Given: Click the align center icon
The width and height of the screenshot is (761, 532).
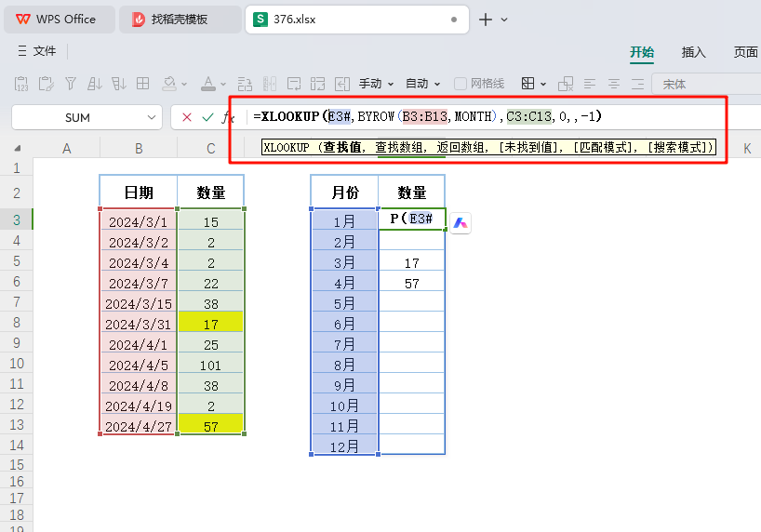Looking at the screenshot, I should (614, 84).
